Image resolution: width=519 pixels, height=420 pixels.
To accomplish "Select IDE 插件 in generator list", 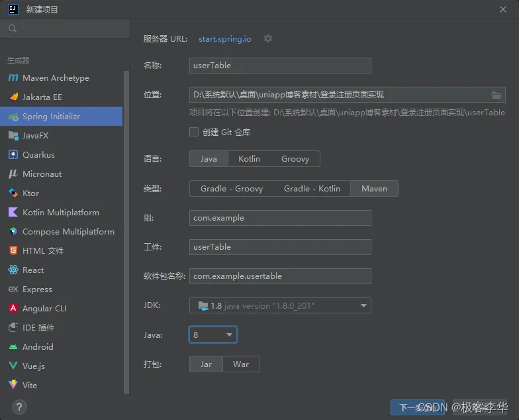I will [61, 327].
